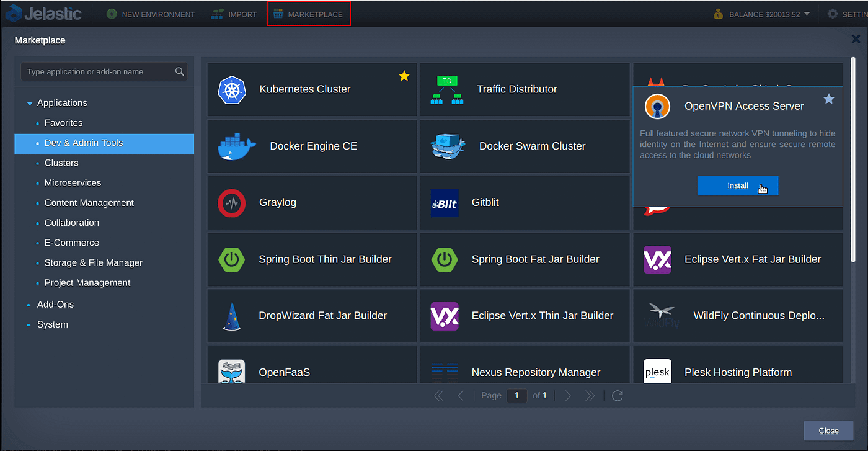868x451 pixels.
Task: Click the OpenFaaS whale icon
Action: click(232, 372)
